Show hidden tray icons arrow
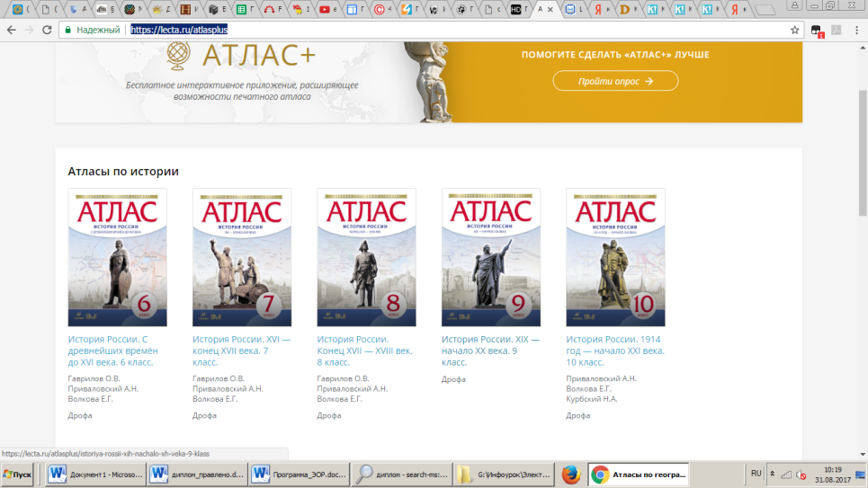This screenshot has width=868, height=488. click(x=773, y=475)
